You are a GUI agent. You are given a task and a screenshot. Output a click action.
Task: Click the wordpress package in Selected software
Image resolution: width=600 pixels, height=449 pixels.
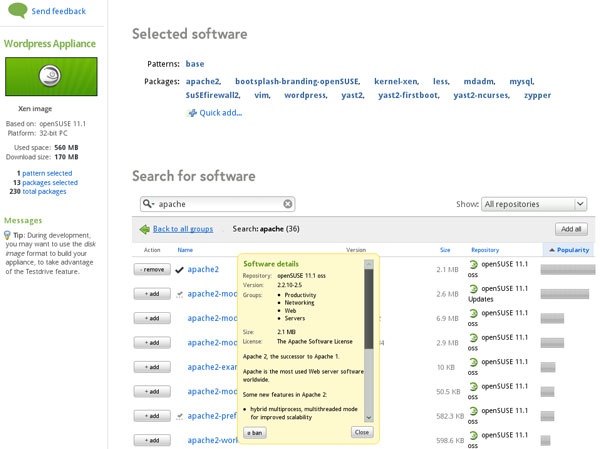305,95
